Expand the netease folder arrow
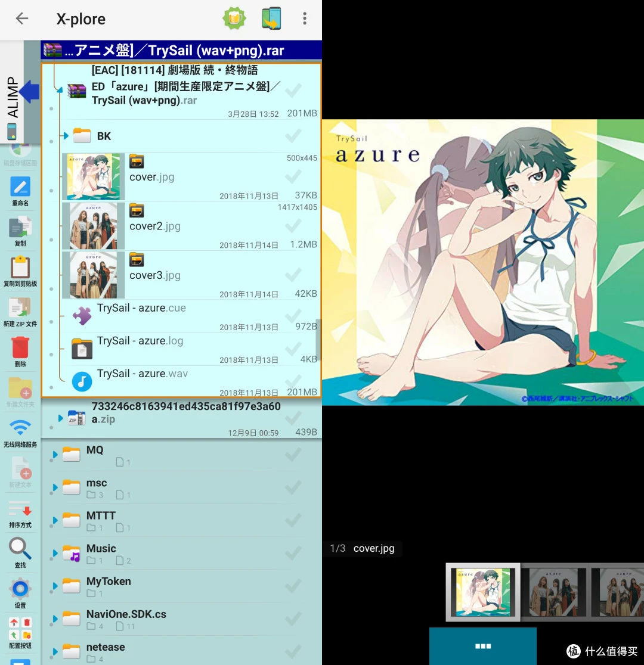Viewport: 644px width, 665px height. tap(55, 651)
